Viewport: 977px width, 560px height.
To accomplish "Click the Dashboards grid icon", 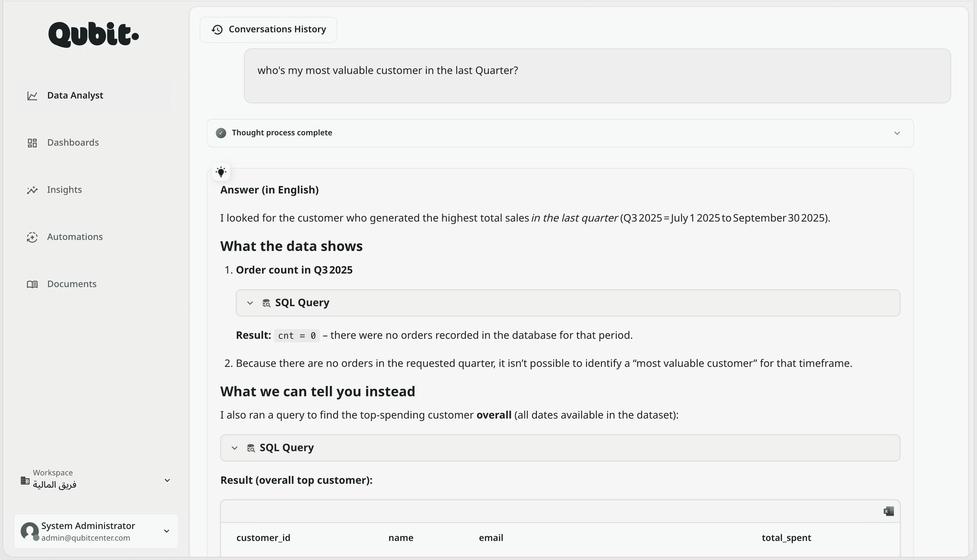I will pos(32,143).
